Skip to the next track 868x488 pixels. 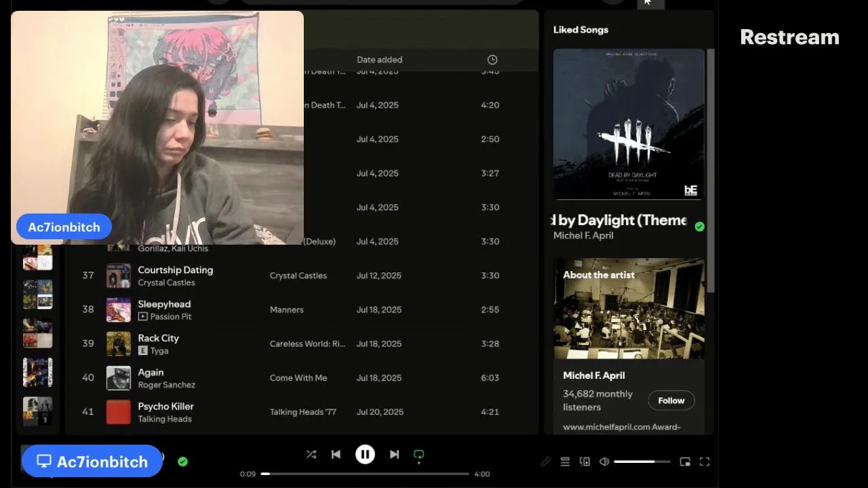pyautogui.click(x=394, y=455)
